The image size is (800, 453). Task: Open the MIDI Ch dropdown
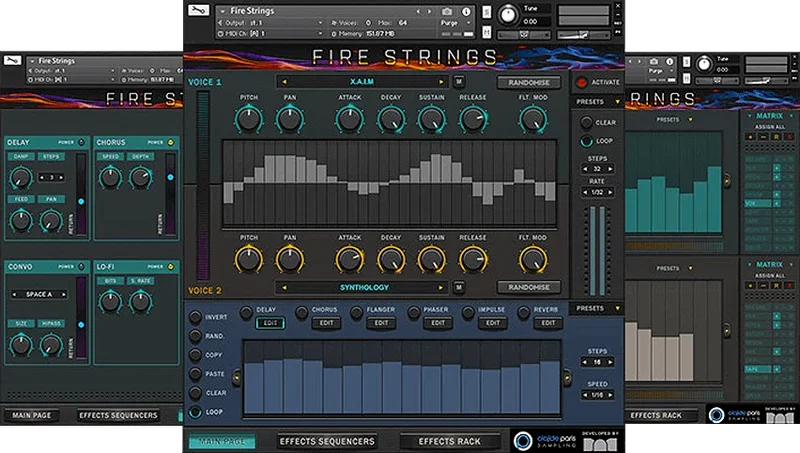click(x=320, y=34)
